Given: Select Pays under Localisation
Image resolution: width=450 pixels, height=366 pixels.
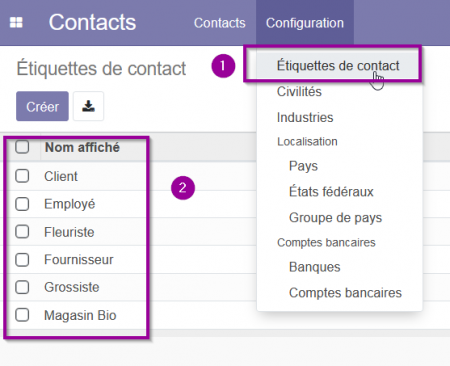Looking at the screenshot, I should pyautogui.click(x=303, y=166).
